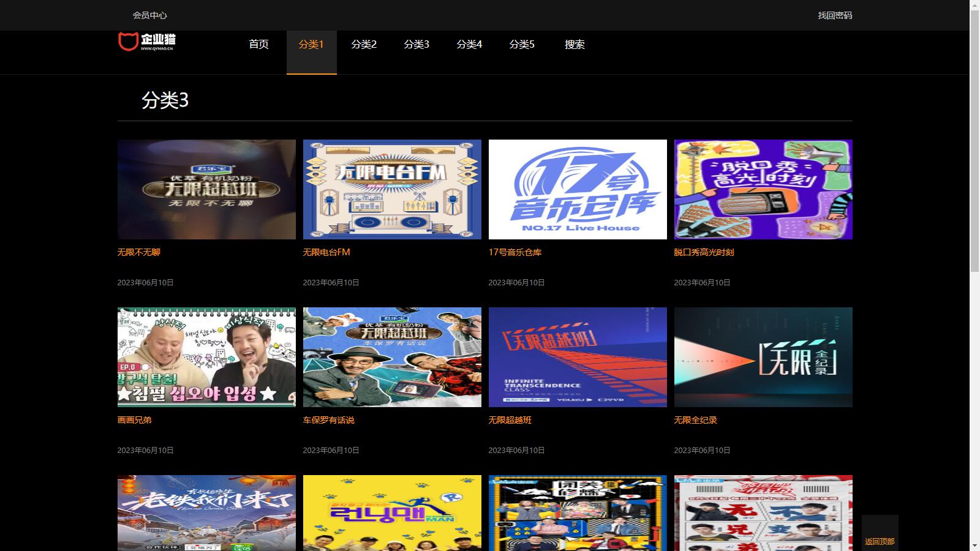980x551 pixels.
Task: Open the 无限全纪录 cover thumbnail
Action: tap(763, 357)
